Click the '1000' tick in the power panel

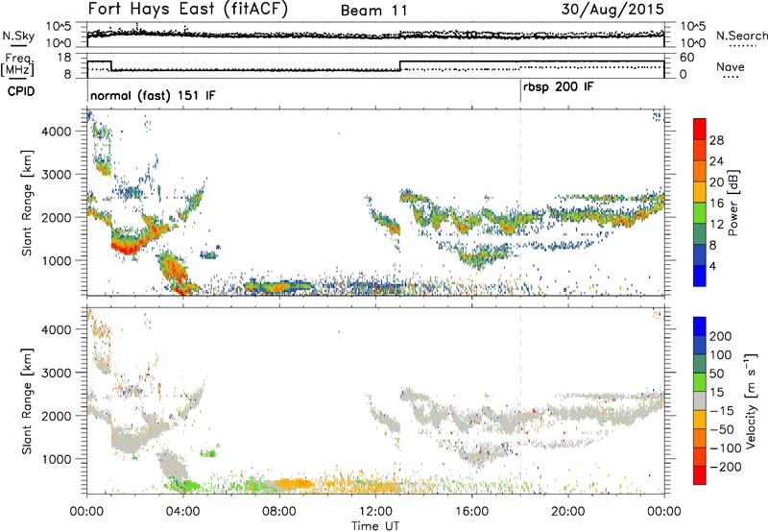(x=57, y=260)
